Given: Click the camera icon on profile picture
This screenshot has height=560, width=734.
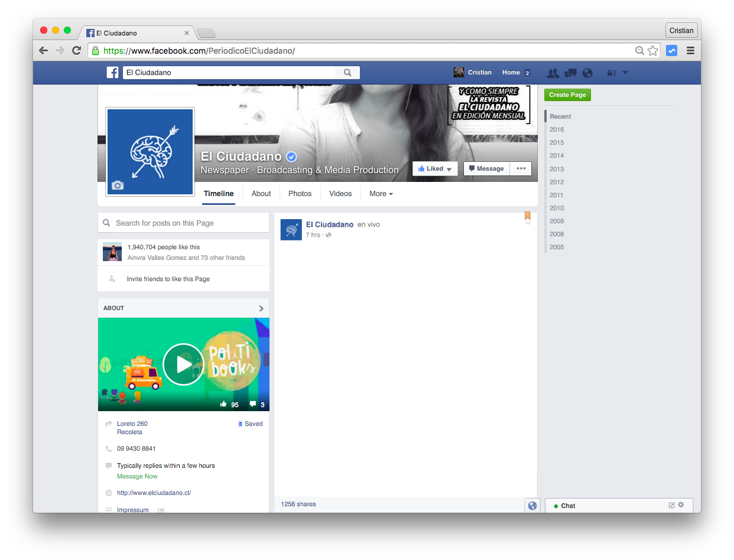Looking at the screenshot, I should click(118, 185).
